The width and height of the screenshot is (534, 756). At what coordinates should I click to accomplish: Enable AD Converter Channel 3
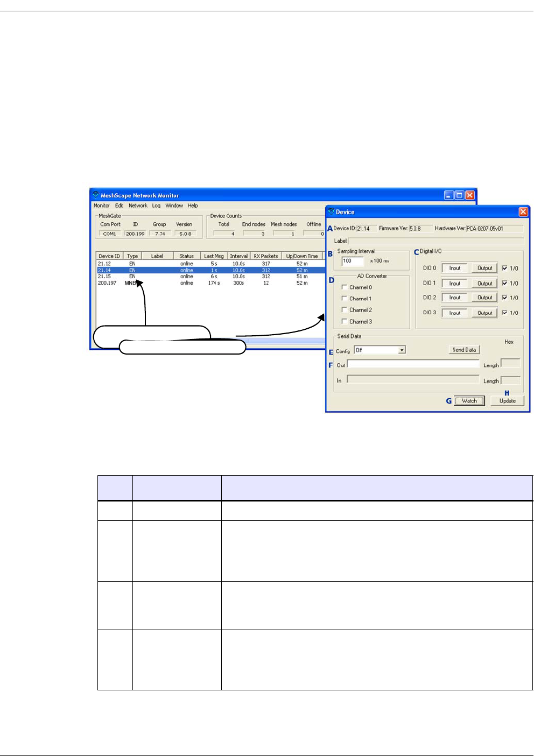click(x=345, y=321)
